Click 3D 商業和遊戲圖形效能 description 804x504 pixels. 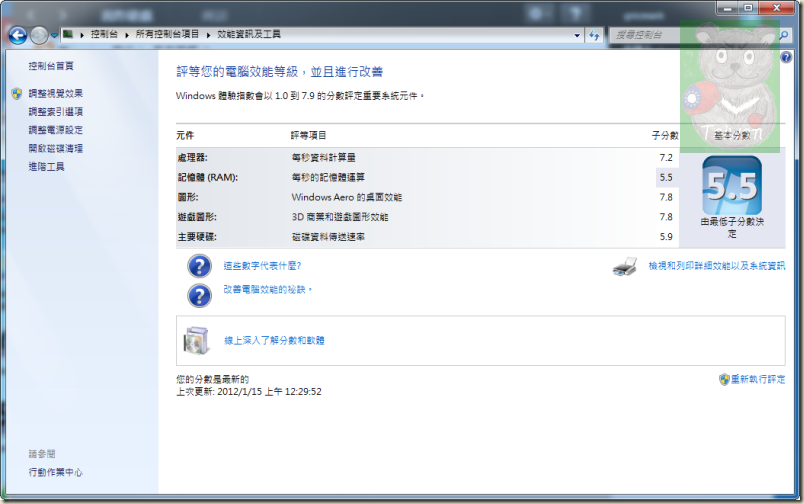340,217
